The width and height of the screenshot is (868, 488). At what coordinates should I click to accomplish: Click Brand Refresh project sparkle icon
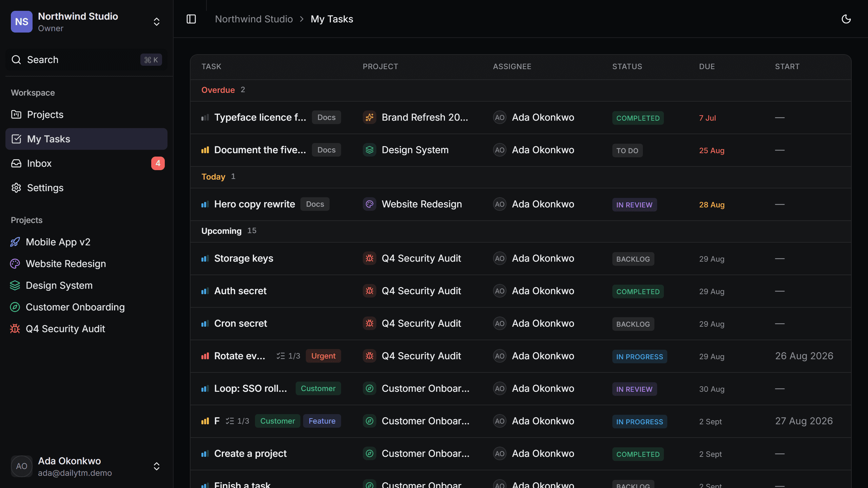[x=370, y=117]
